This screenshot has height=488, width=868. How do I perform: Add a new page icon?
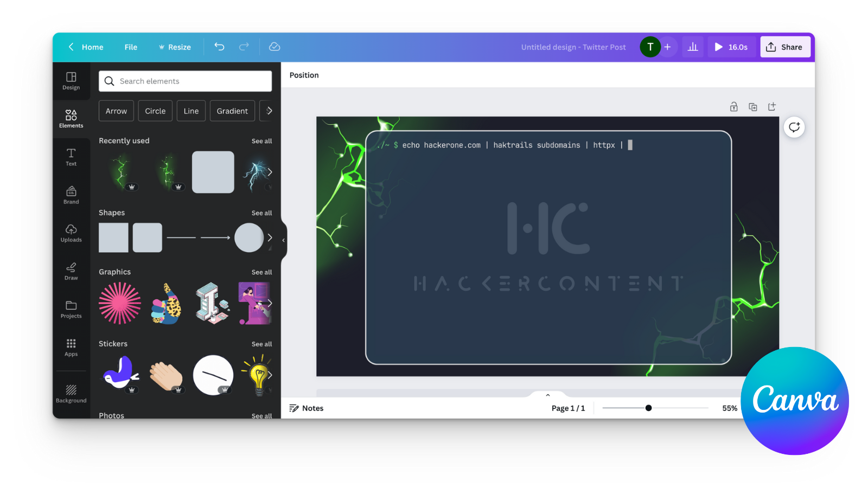pyautogui.click(x=771, y=107)
